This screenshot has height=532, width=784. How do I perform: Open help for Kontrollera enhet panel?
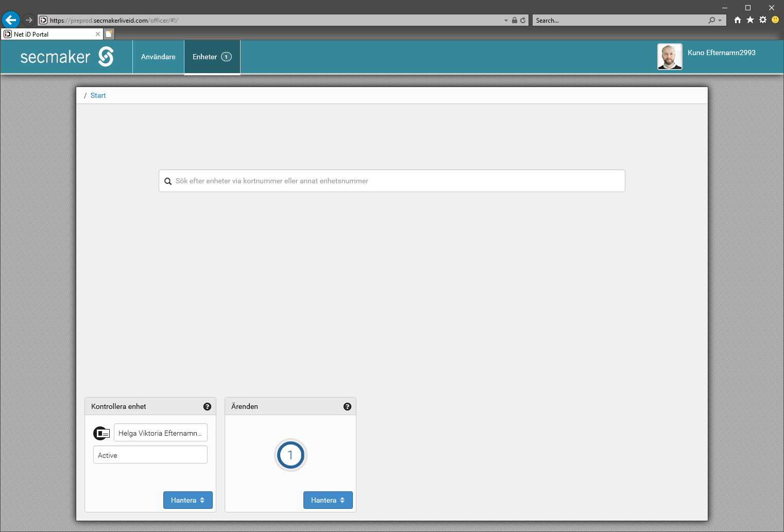click(207, 406)
